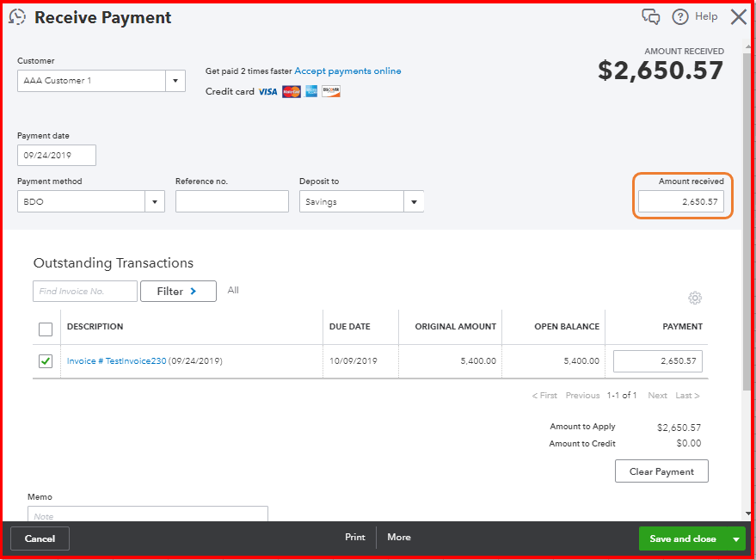Click the Clear Payment button
The image size is (756, 560).
click(661, 471)
